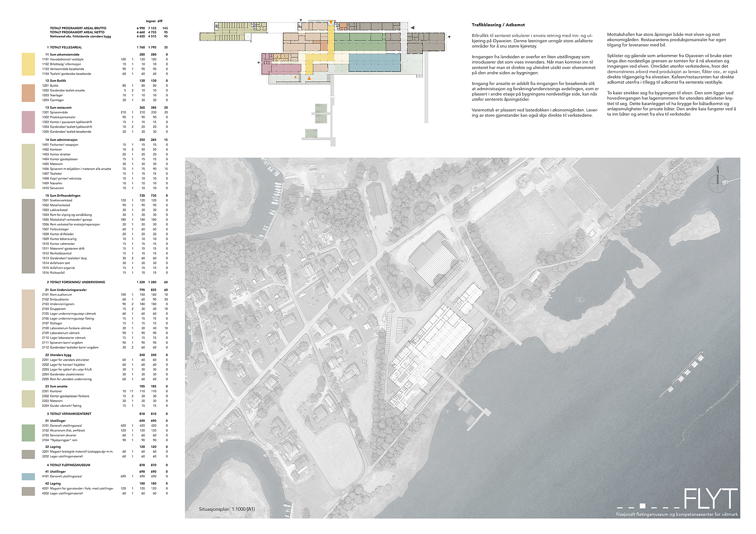Click the blue exhibition hall in floor plan
The image size is (756, 534).
[374, 62]
